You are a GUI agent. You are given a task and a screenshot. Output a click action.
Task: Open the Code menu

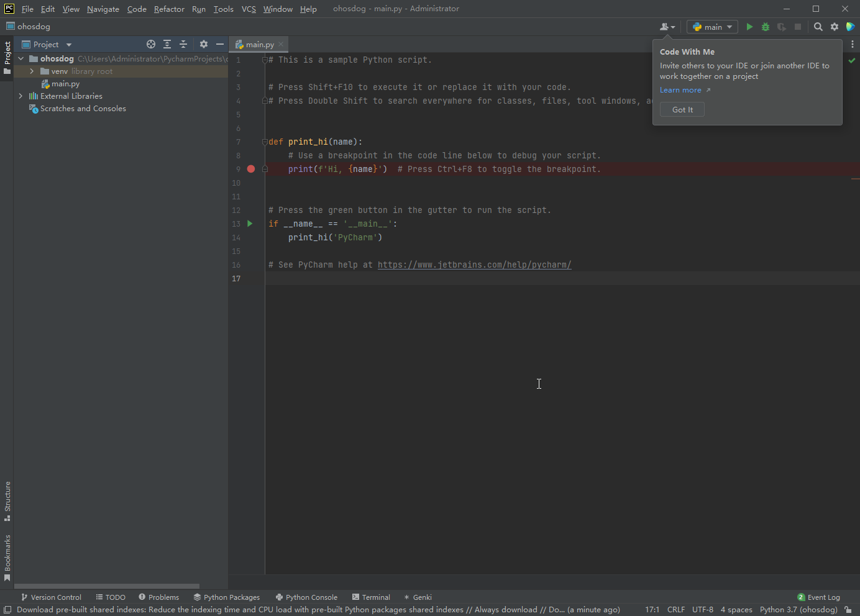[x=137, y=9]
